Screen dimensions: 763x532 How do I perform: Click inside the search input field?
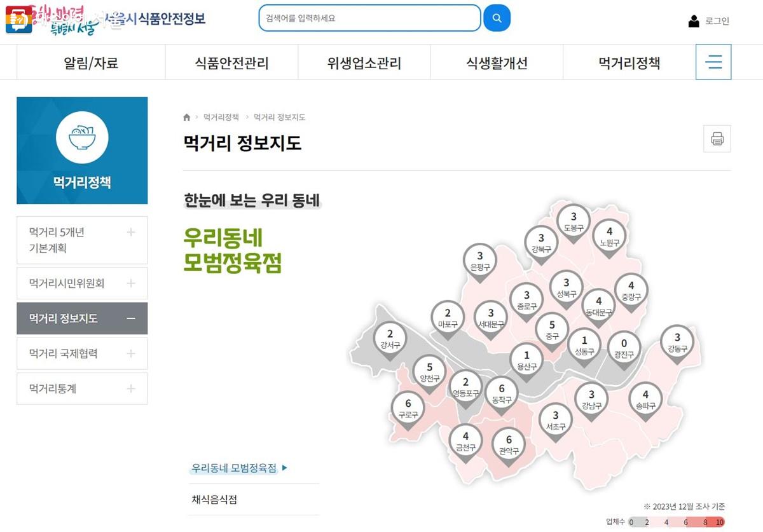point(369,18)
